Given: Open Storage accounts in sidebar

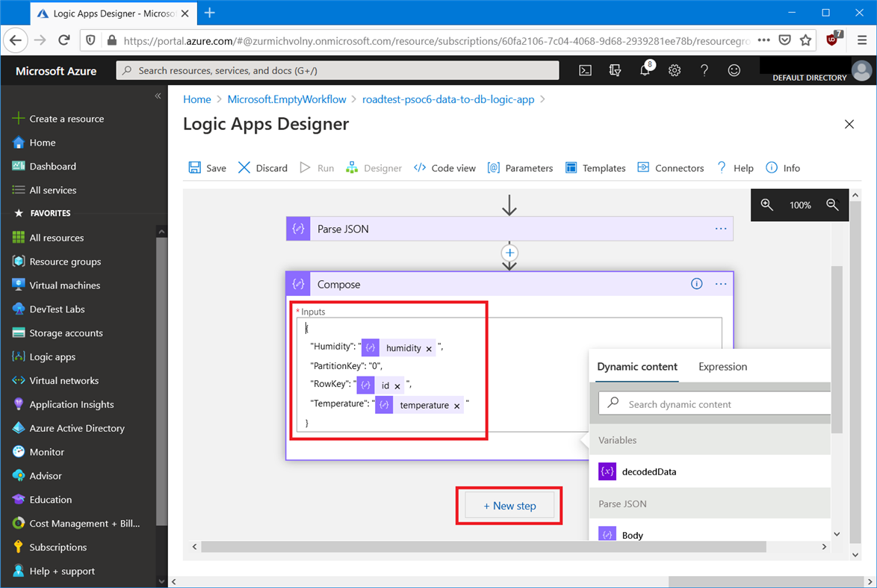Looking at the screenshot, I should point(66,333).
